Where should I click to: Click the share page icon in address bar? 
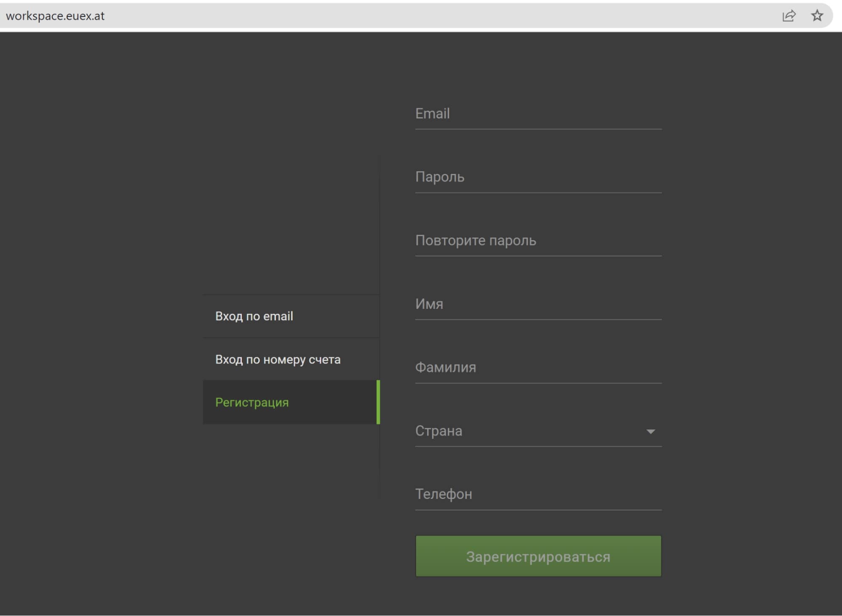(x=789, y=16)
